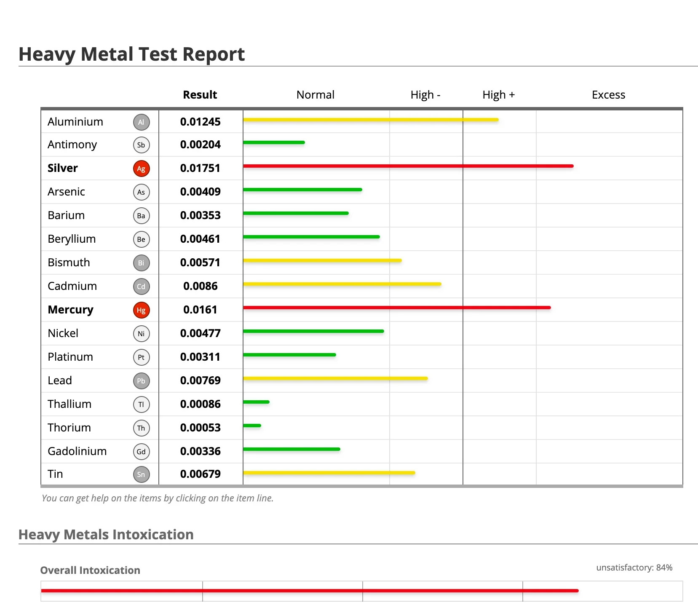Click the Nickel Ni element icon
698x616 pixels.
click(x=141, y=333)
